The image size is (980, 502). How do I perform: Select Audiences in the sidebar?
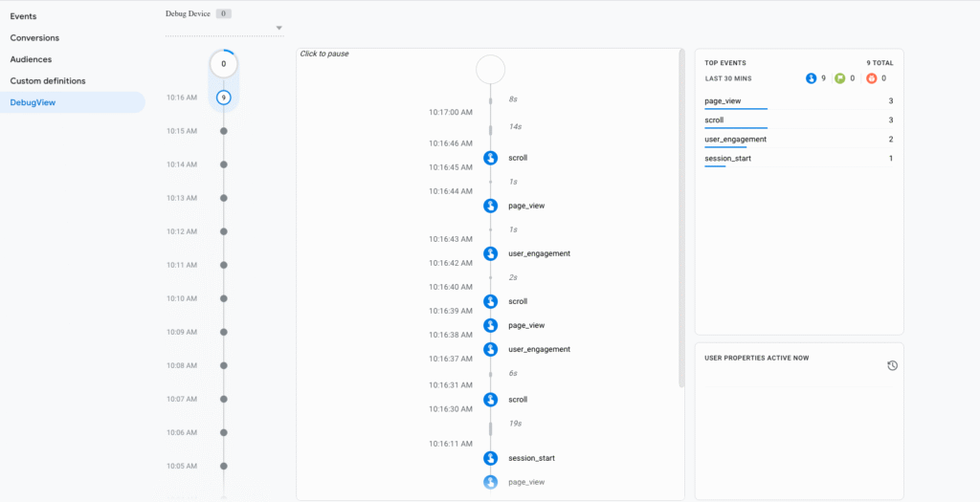point(31,59)
